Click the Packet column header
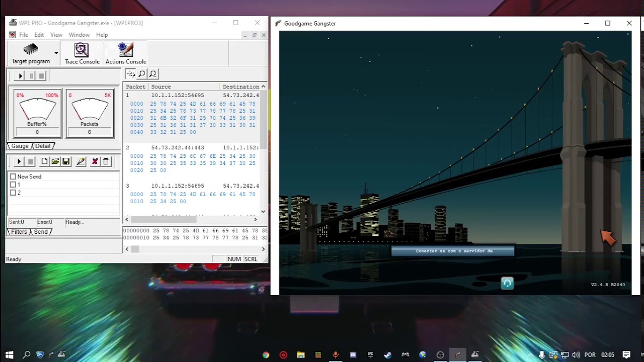 click(136, 87)
